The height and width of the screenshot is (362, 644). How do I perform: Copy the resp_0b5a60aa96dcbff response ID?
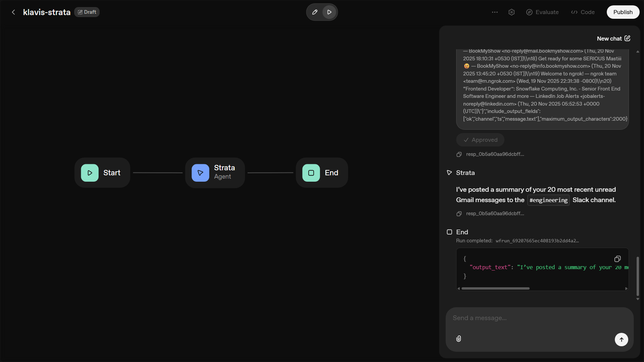[x=460, y=154]
